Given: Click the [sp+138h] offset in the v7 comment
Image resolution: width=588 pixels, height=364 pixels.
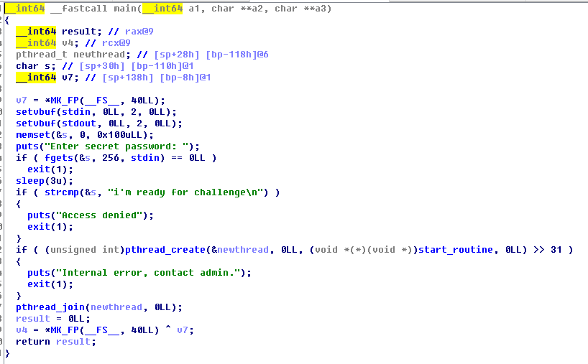Looking at the screenshot, I should [x=127, y=78].
